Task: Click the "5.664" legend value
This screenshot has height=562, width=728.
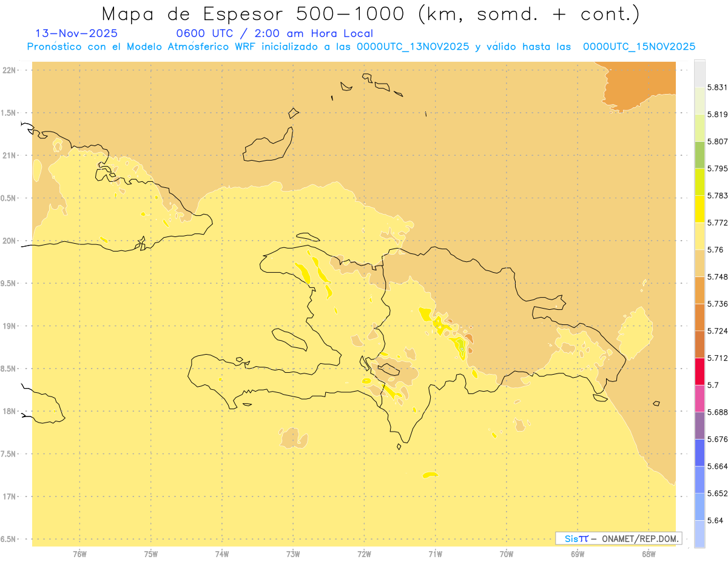Action: pyautogui.click(x=718, y=466)
